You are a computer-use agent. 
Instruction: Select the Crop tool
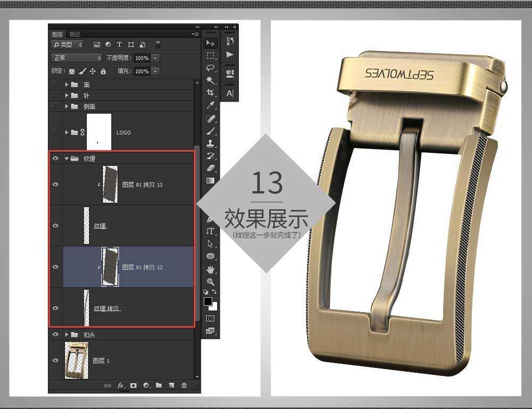(x=210, y=93)
